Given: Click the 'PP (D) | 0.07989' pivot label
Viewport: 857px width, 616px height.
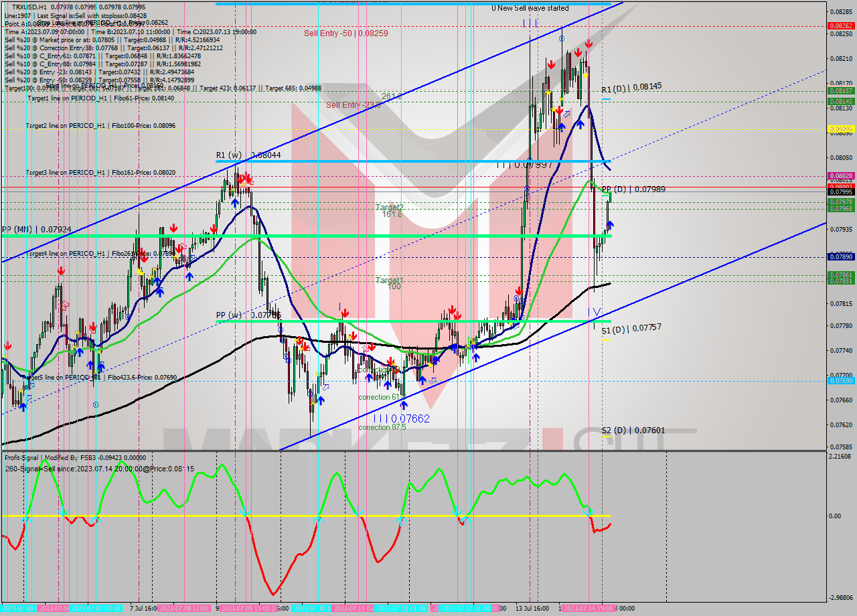Looking at the screenshot, I should 633,189.
